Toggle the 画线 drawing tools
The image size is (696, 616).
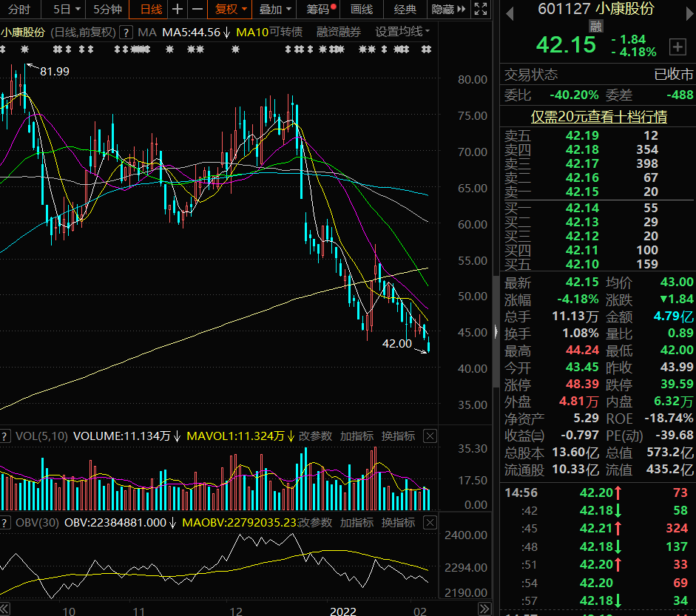362,10
